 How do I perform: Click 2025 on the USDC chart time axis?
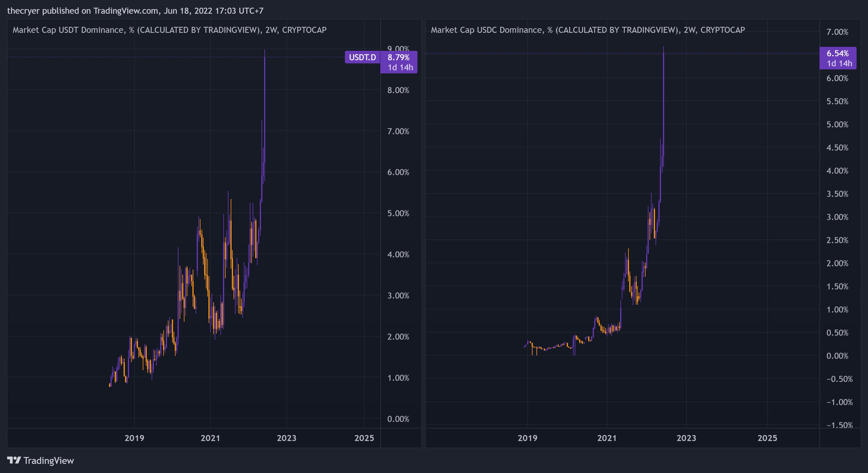pyautogui.click(x=767, y=438)
